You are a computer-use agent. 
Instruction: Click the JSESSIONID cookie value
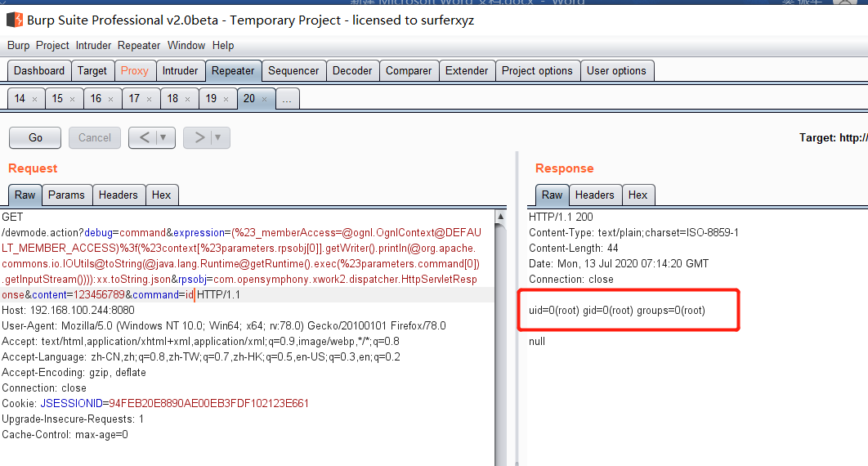(208, 404)
